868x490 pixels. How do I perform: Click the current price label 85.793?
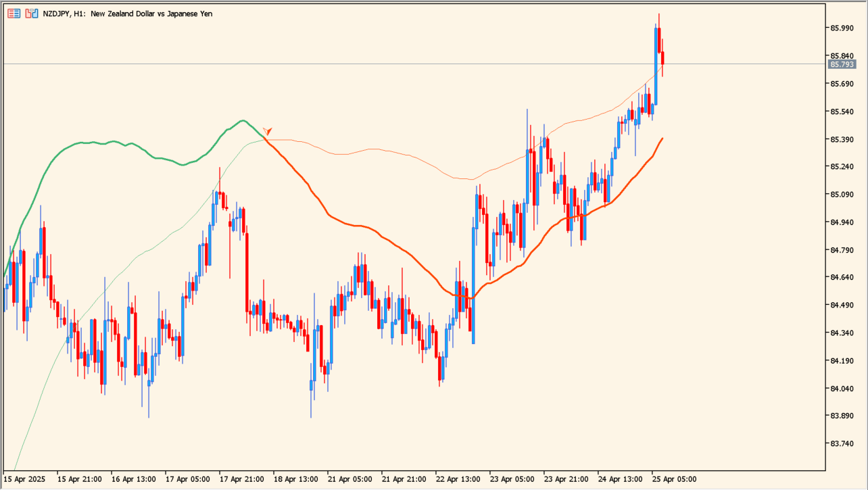point(842,64)
